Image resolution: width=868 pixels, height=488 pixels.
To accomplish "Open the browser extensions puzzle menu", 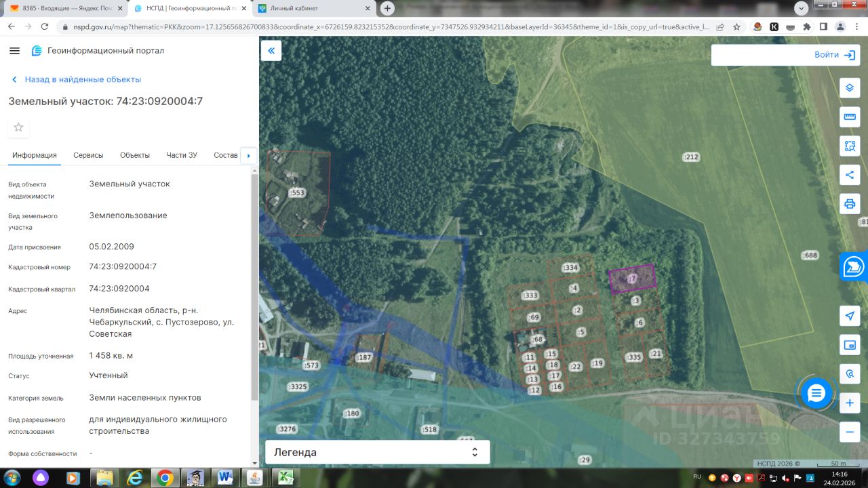I will click(807, 26).
